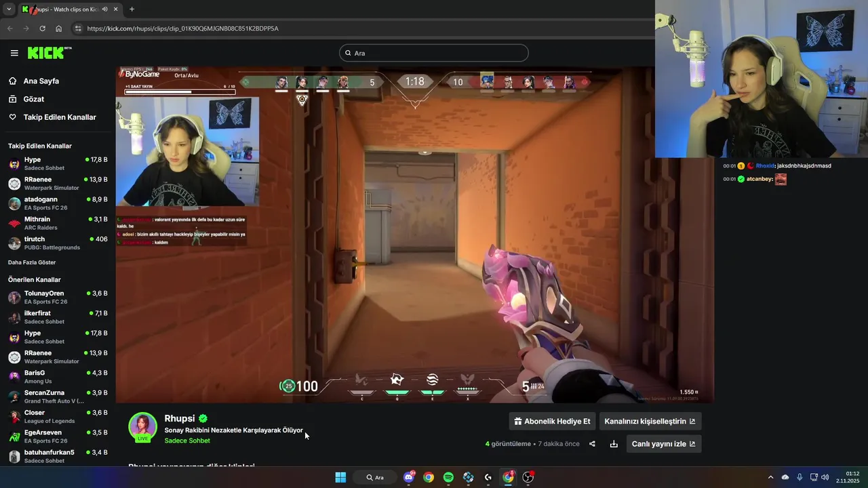Show hidden system tray icons
Viewport: 868px width, 488px height.
tap(770, 477)
